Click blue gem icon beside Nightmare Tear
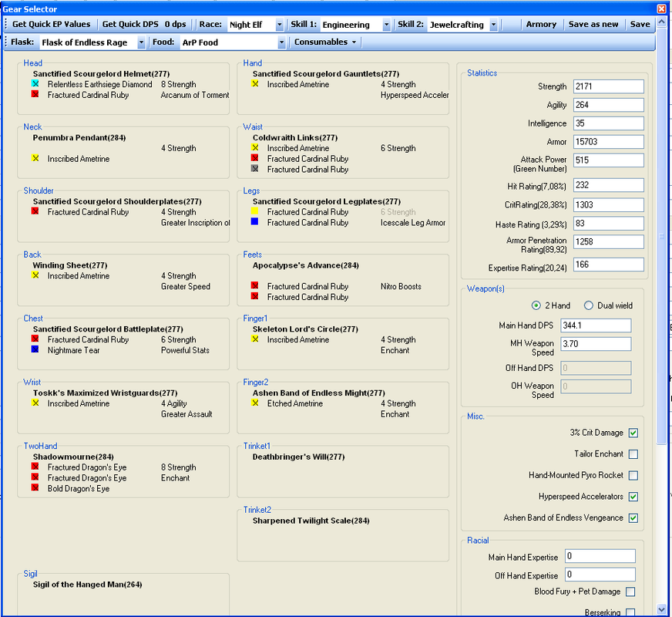The image size is (672, 617). pyautogui.click(x=35, y=349)
